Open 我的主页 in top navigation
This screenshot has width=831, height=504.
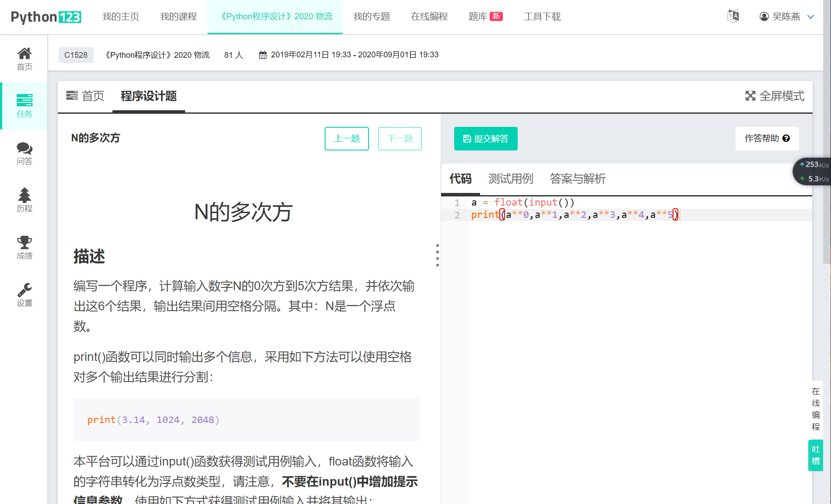point(121,17)
